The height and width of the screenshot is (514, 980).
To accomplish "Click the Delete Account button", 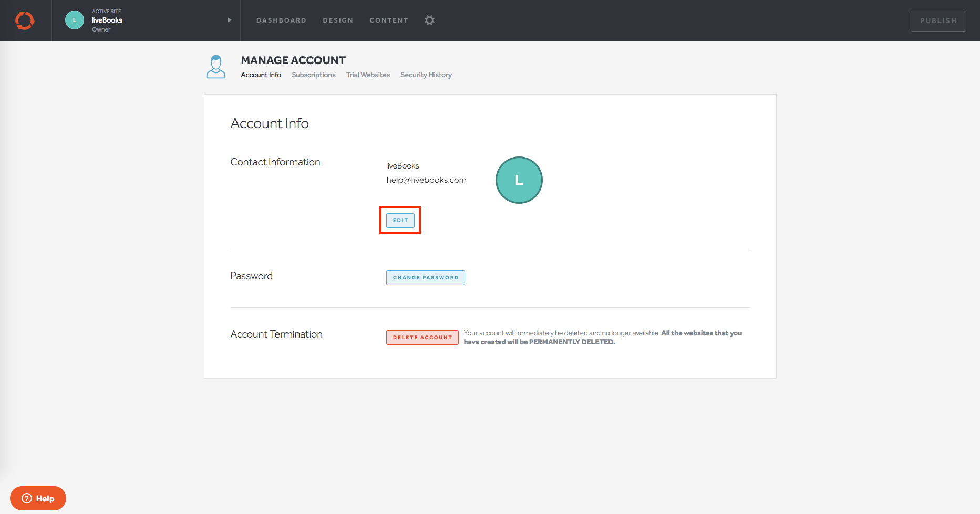I will [x=422, y=338].
